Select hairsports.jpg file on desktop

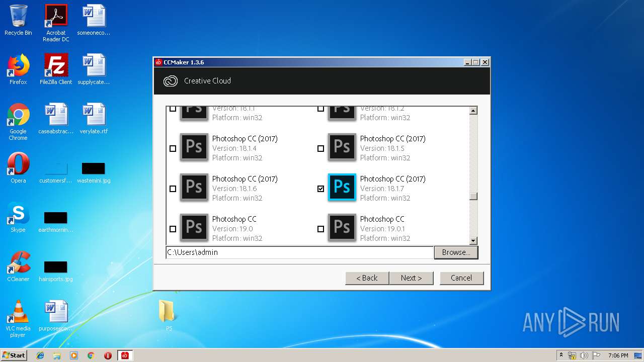coord(56,270)
